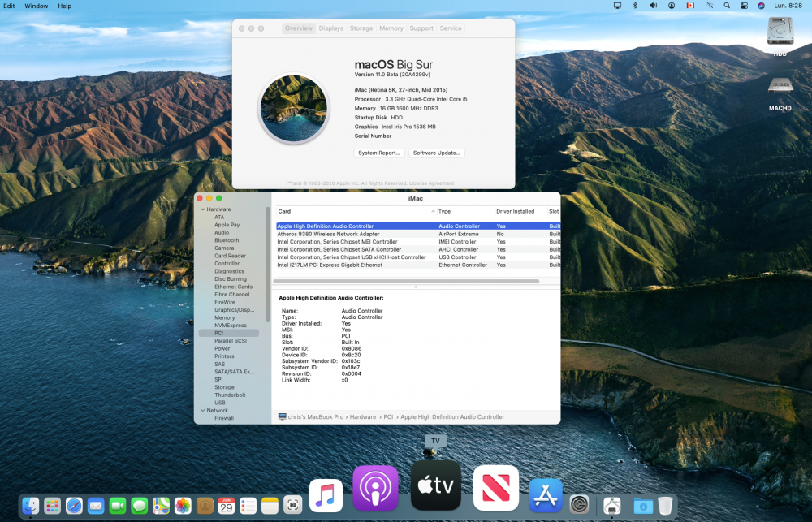812x522 pixels.
Task: Select the Atheros 9380 Wireless Network Adapter row
Action: (418, 234)
